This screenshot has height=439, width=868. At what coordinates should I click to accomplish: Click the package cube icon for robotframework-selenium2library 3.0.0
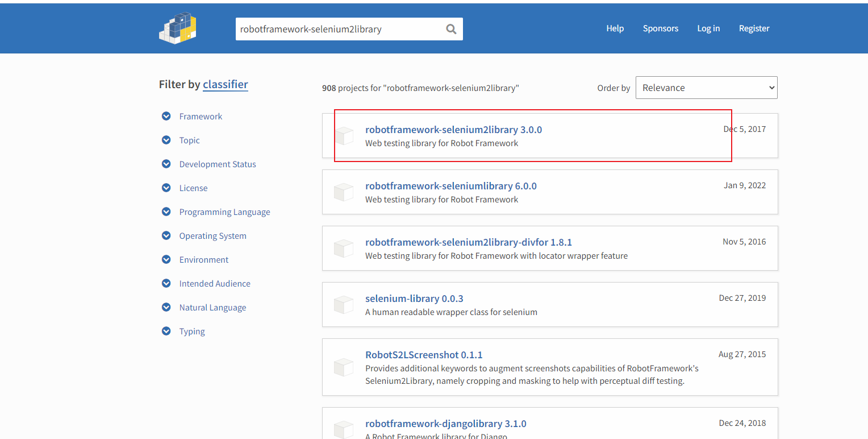344,136
